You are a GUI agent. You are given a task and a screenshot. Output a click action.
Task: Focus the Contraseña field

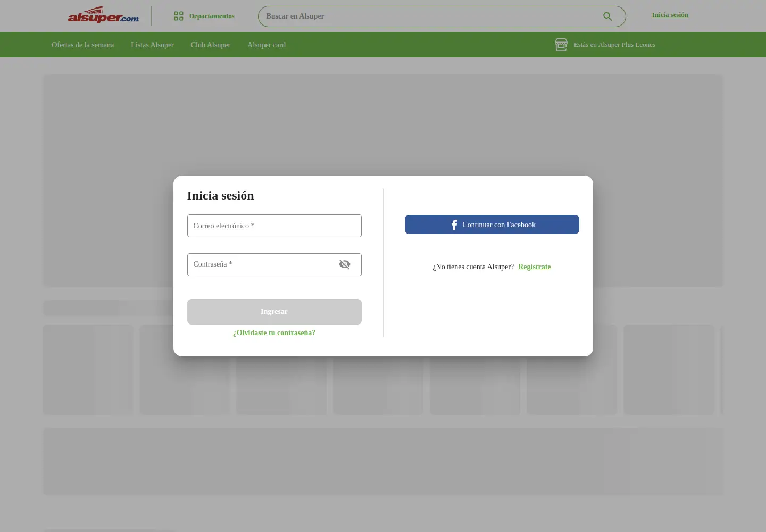click(274, 265)
